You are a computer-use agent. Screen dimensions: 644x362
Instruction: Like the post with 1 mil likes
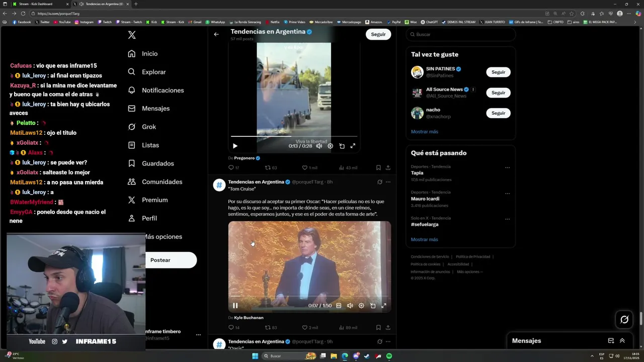[309, 167]
